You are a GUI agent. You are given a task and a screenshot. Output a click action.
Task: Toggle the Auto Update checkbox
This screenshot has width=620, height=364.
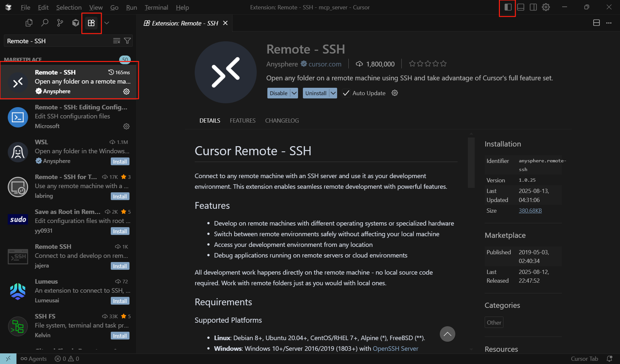pyautogui.click(x=346, y=93)
